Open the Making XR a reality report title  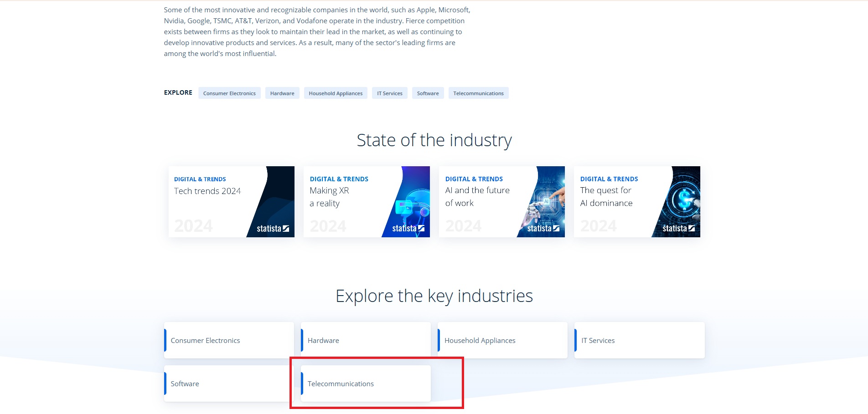tap(329, 197)
